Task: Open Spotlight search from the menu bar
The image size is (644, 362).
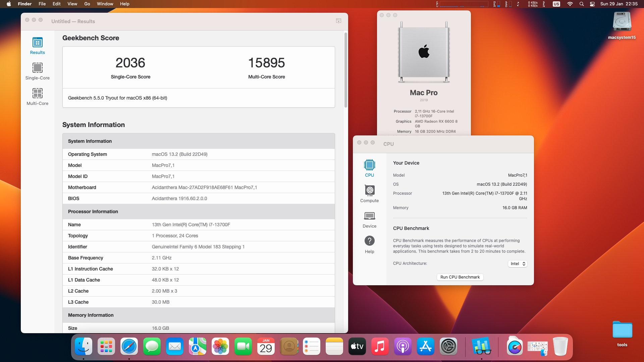Action: pos(582,4)
